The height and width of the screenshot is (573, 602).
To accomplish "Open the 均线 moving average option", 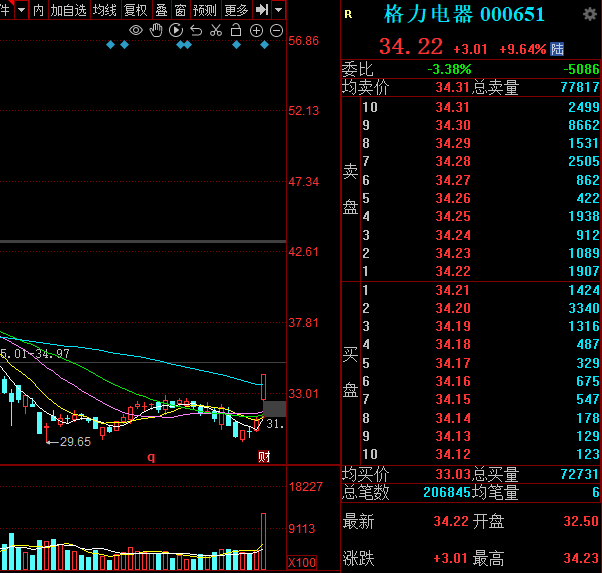I will pos(105,10).
